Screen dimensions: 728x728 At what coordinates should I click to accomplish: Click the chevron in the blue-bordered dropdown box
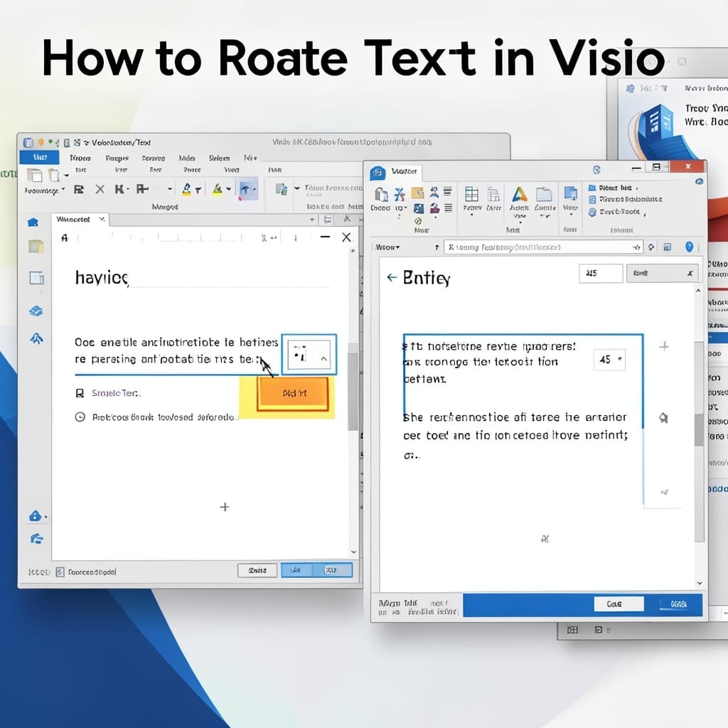click(323, 358)
